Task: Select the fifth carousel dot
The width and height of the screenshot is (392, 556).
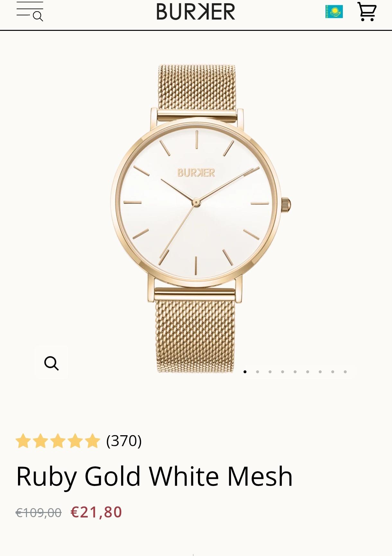Action: pos(295,372)
